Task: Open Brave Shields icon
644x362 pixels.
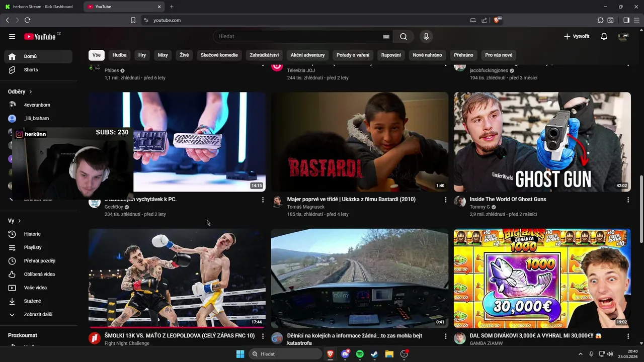Action: click(x=498, y=20)
